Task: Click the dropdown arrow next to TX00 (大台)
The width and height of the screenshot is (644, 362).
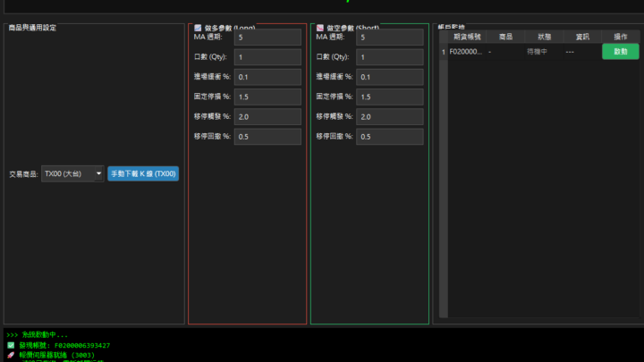Action: coord(98,174)
